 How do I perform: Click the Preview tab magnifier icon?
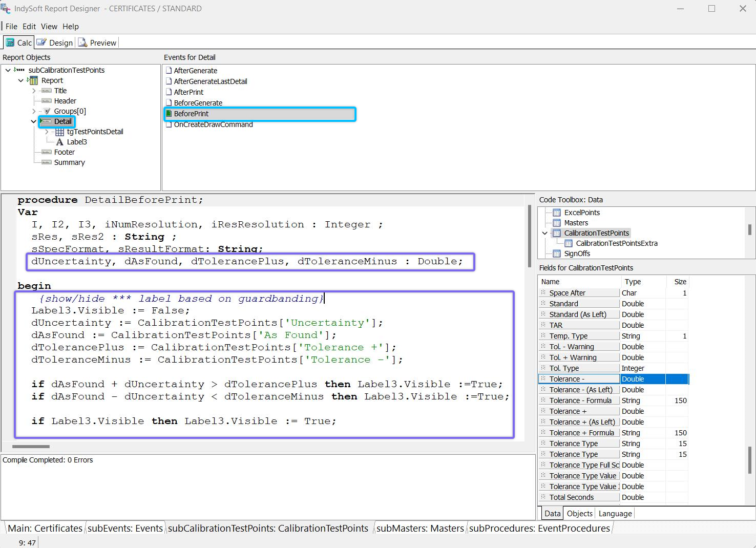click(x=82, y=43)
